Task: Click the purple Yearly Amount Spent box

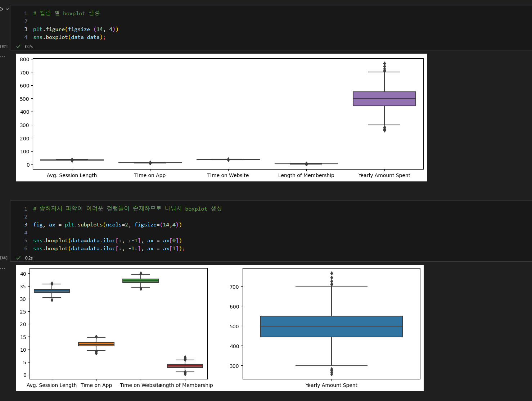Action: 384,99
